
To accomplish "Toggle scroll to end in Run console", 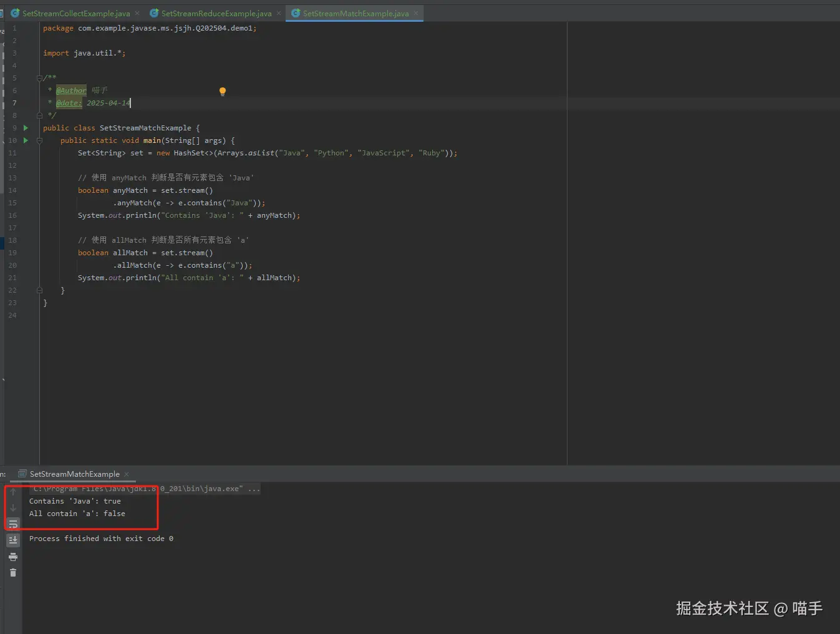I will 13,540.
